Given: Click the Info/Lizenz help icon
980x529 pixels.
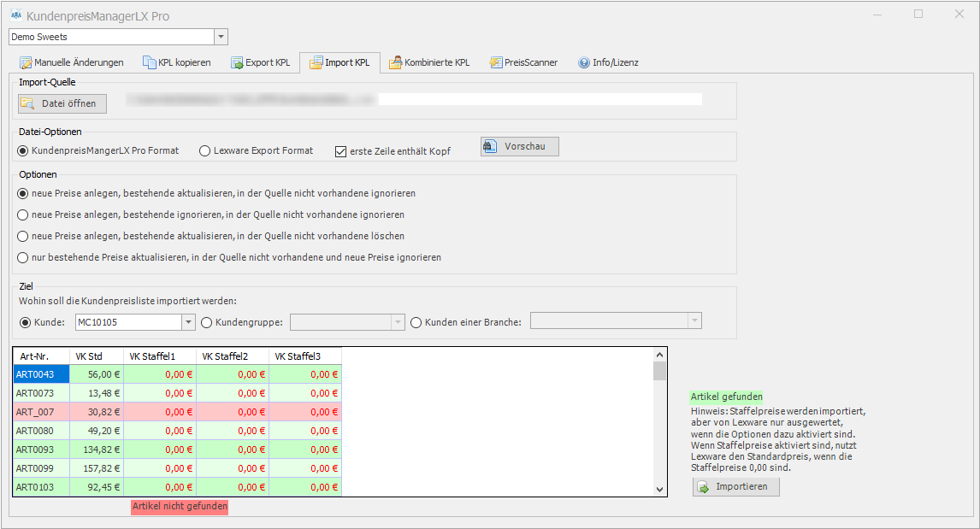Looking at the screenshot, I should pyautogui.click(x=584, y=62).
